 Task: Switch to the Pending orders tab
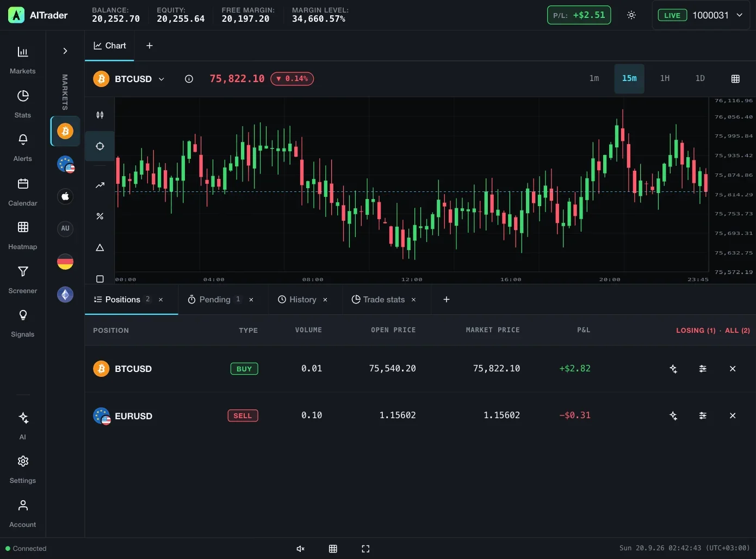pos(214,300)
